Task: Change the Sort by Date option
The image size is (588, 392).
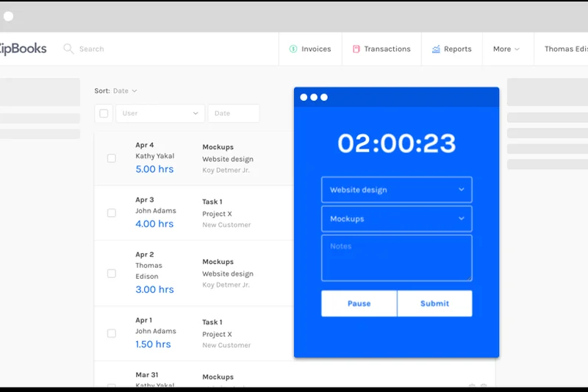Action: point(124,91)
